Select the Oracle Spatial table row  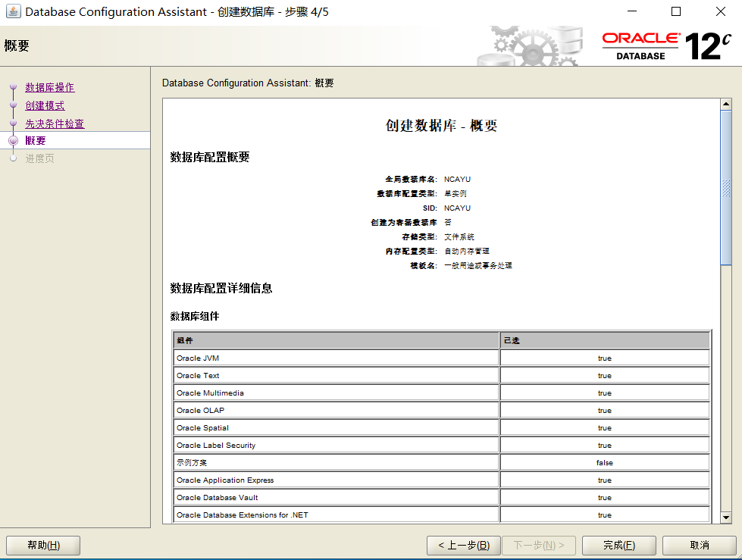coord(442,428)
